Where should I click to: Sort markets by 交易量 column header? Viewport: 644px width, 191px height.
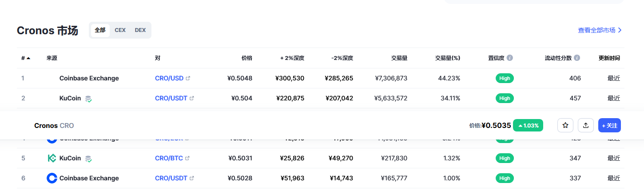399,58
